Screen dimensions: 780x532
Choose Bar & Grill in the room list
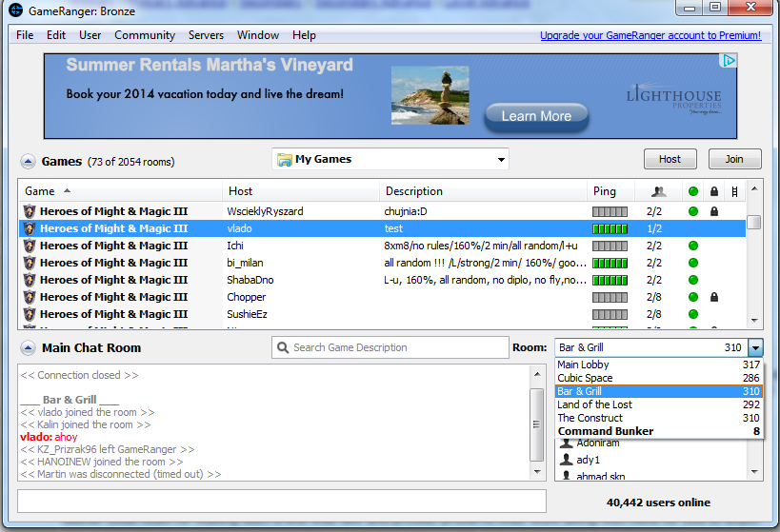pyautogui.click(x=659, y=391)
